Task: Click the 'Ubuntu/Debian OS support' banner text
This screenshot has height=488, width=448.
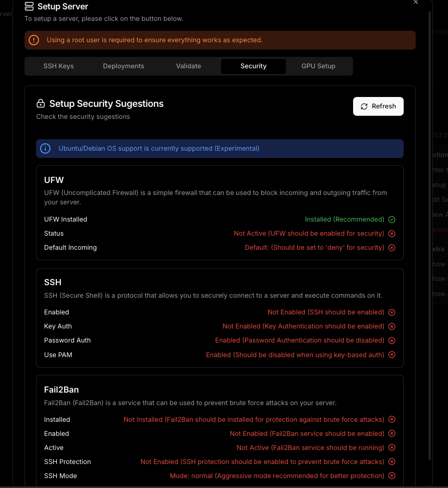Action: point(159,149)
